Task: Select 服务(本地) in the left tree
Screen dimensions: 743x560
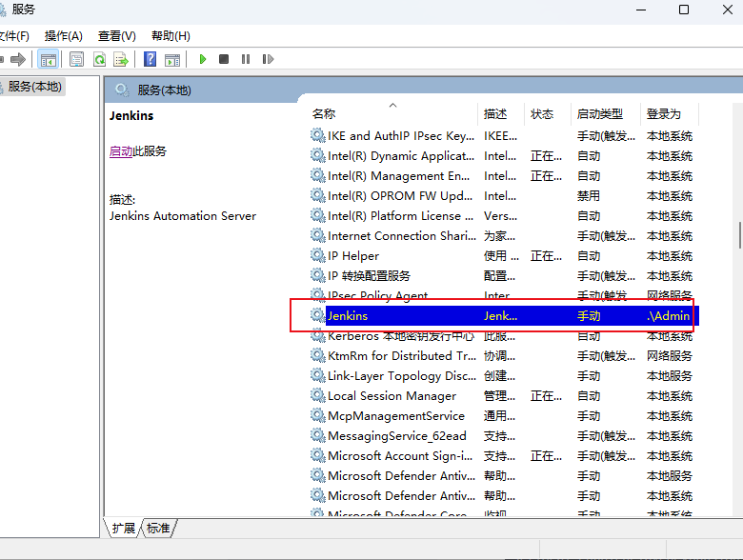Action: 34,87
